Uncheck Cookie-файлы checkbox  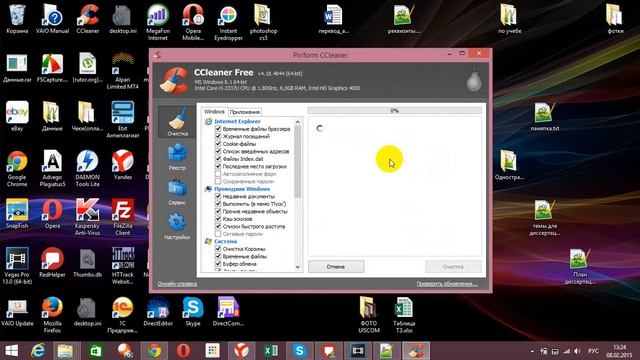point(218,144)
